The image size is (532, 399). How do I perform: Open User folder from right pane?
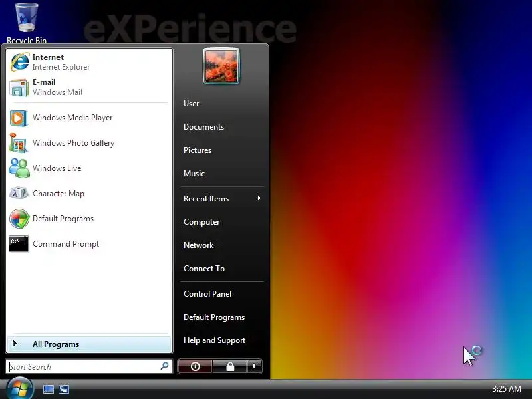point(191,104)
